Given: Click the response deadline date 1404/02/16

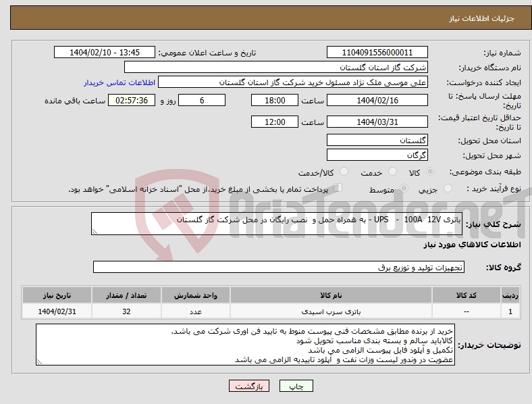Looking at the screenshot, I should pyautogui.click(x=377, y=100).
